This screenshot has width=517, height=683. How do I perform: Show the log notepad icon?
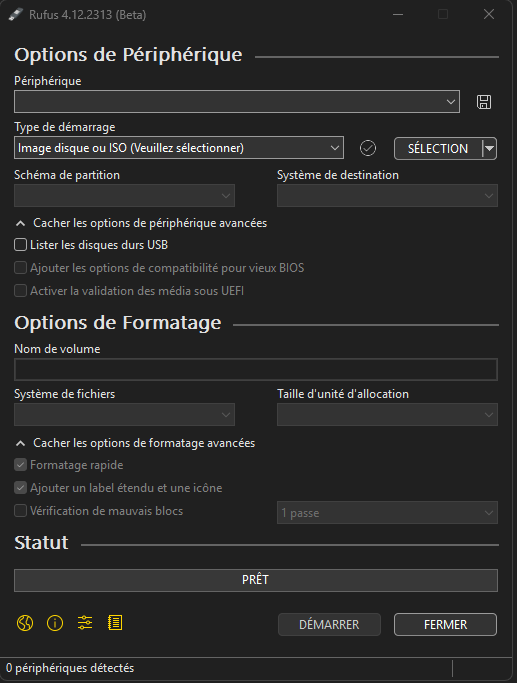[115, 623]
